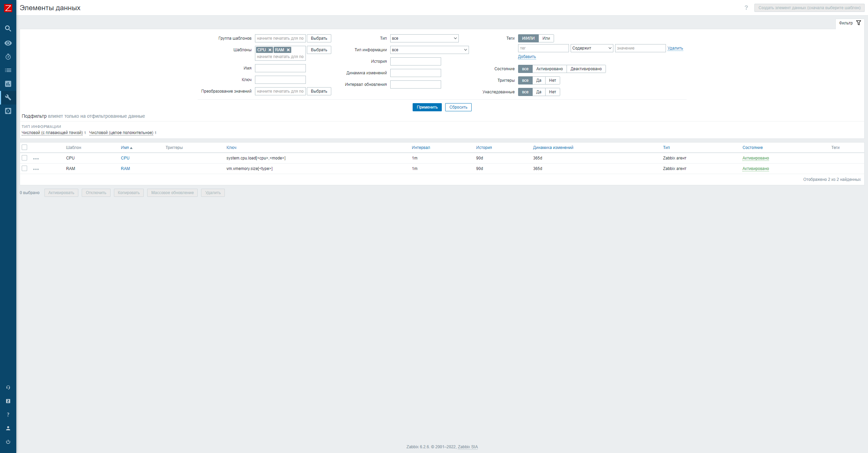Screen dimensions: 868x453
Task: Click the Сбросить button
Action: point(458,107)
